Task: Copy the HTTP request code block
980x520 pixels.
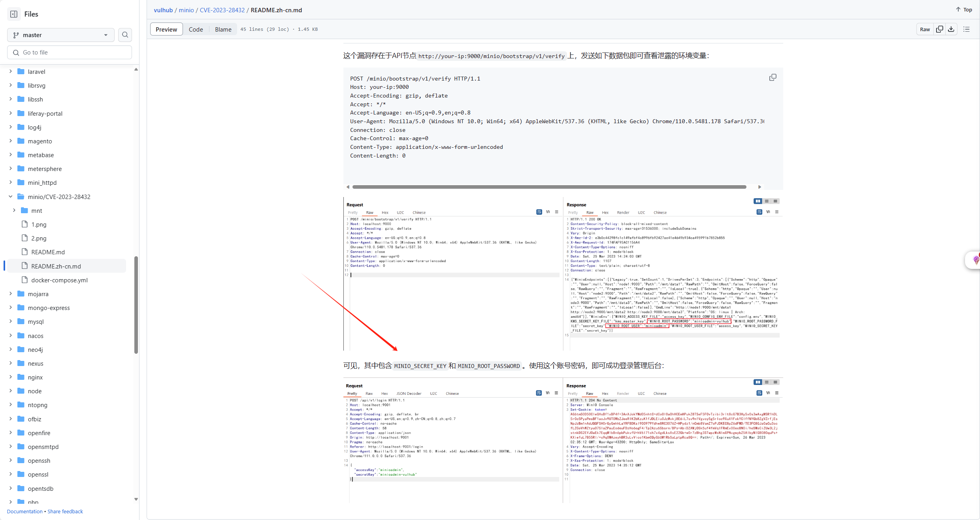Action: [x=773, y=77]
